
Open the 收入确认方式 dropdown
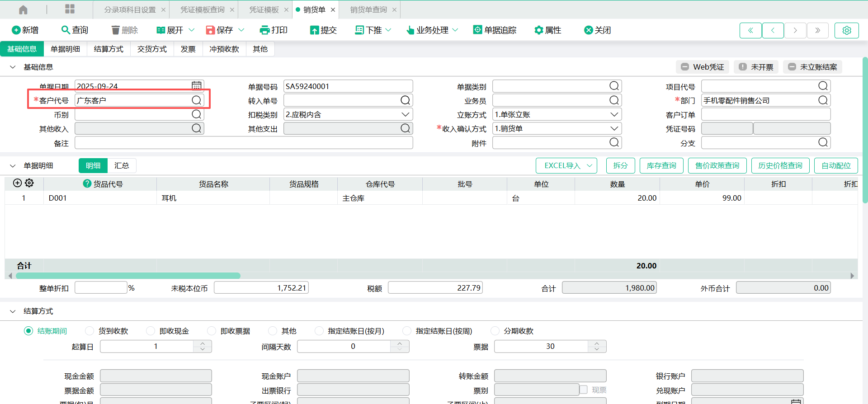tap(614, 128)
